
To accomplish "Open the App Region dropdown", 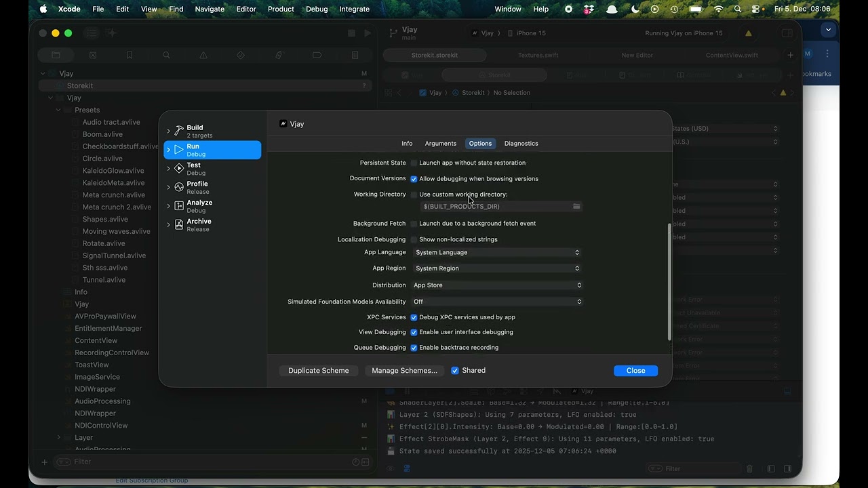I will click(x=497, y=268).
